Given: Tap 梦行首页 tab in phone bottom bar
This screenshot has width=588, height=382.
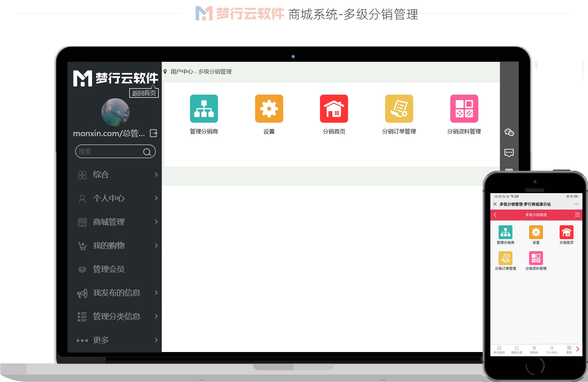Looking at the screenshot, I should click(x=499, y=350).
